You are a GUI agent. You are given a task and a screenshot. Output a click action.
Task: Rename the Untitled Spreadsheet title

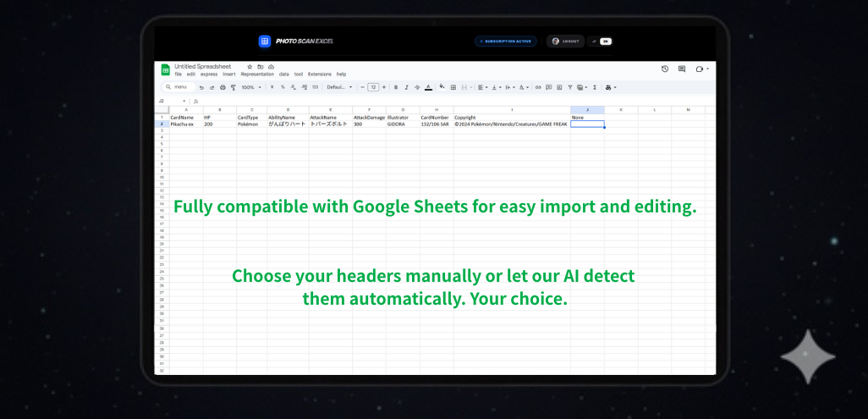coord(202,67)
